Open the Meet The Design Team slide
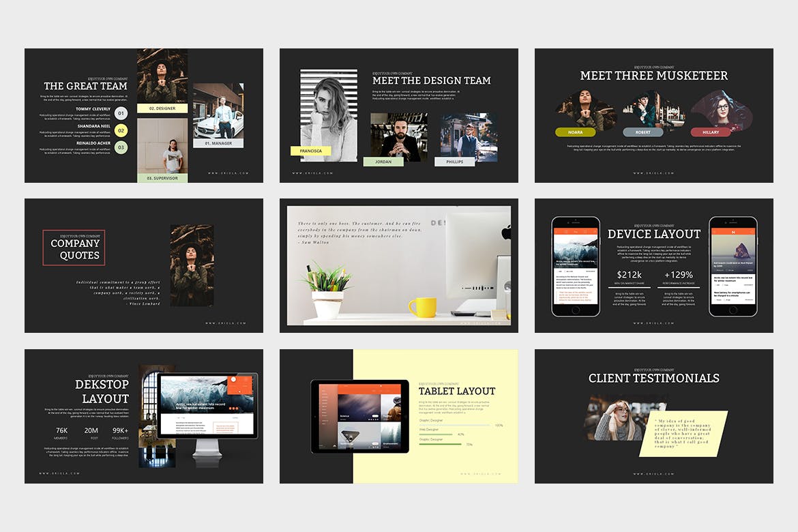Image resolution: width=798 pixels, height=532 pixels. pyautogui.click(x=398, y=115)
